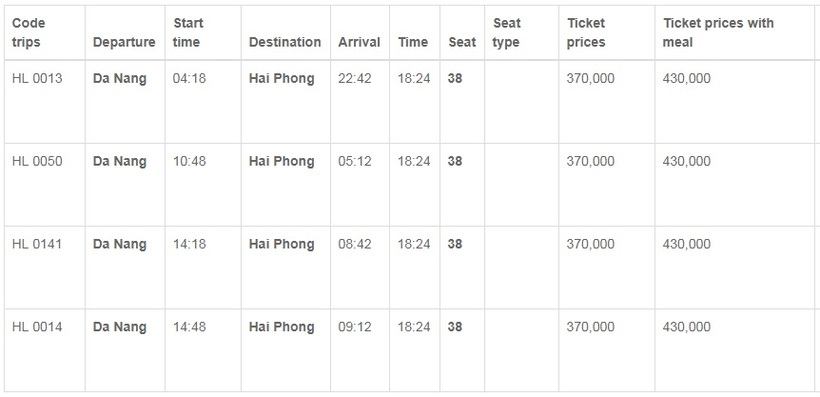820x397 pixels.
Task: Click trip code HL 0013
Action: (37, 78)
